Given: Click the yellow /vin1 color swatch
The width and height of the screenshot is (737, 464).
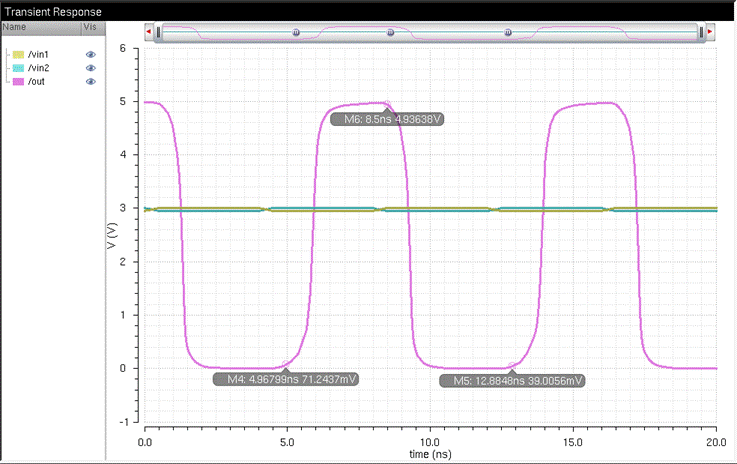Looking at the screenshot, I should 18,55.
